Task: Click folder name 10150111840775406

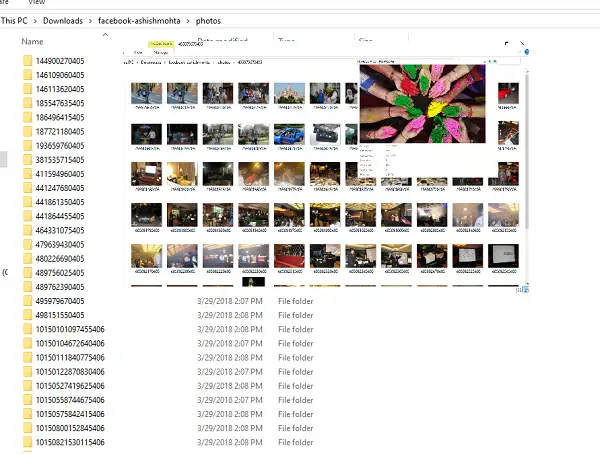Action: click(x=70, y=358)
